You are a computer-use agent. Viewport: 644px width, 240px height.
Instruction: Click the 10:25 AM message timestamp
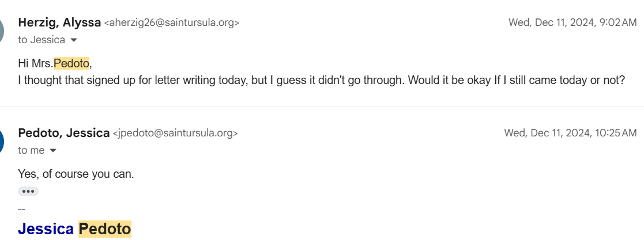click(570, 133)
